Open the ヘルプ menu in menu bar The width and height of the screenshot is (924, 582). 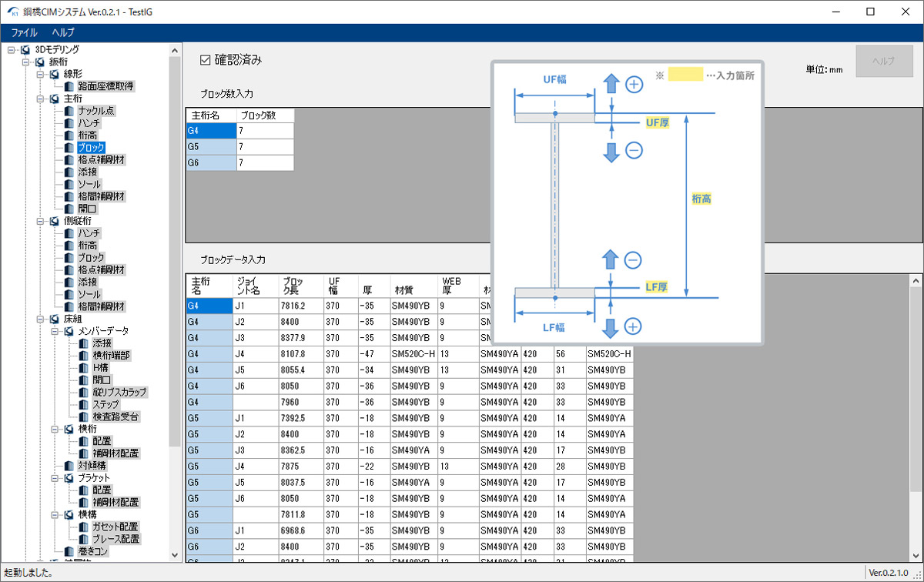coord(63,32)
